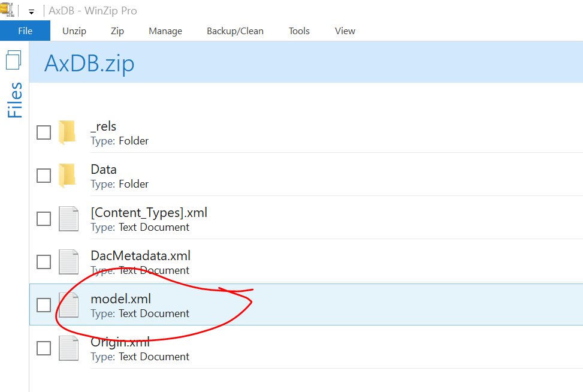583x392 pixels.
Task: Select the DacMetadata.xml file name
Action: pyautogui.click(x=140, y=256)
